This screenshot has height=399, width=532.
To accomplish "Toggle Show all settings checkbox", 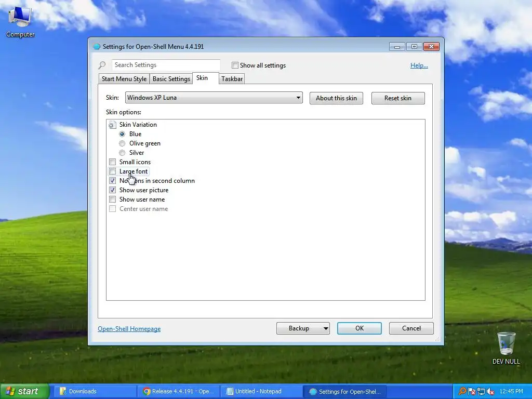I will click(235, 65).
